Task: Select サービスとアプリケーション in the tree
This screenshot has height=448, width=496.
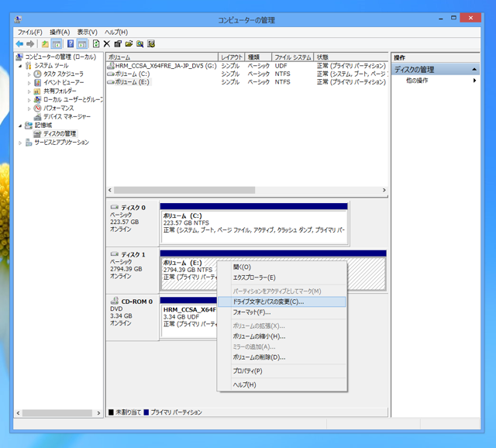Action: click(62, 143)
